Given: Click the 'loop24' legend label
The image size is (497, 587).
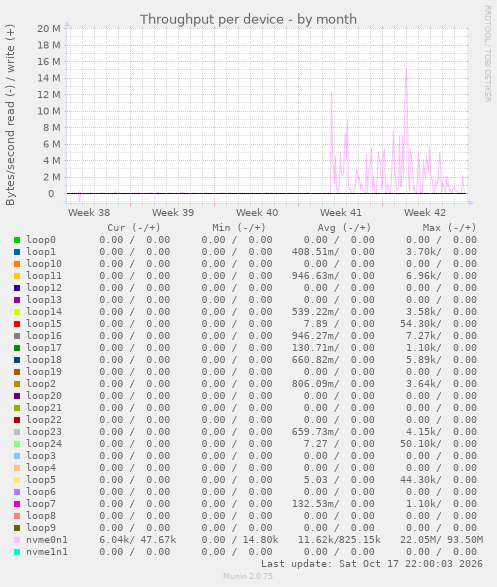Looking at the screenshot, I should pyautogui.click(x=44, y=444).
